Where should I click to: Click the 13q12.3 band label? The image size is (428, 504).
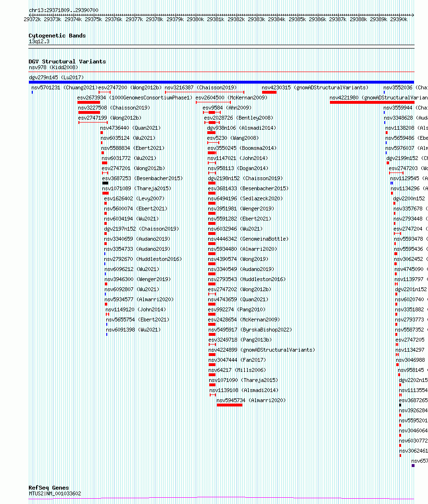pos(39,41)
